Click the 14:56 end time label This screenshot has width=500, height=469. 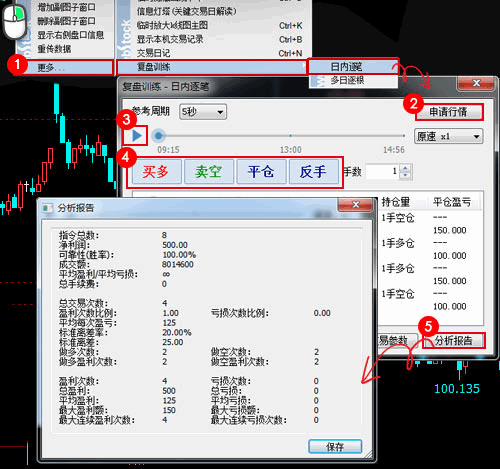(393, 150)
